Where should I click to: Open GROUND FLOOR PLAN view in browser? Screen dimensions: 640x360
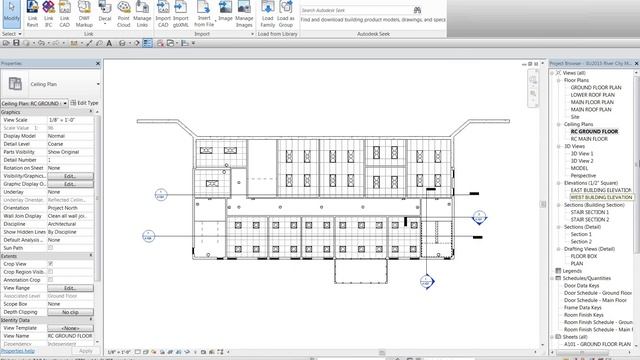coord(596,87)
